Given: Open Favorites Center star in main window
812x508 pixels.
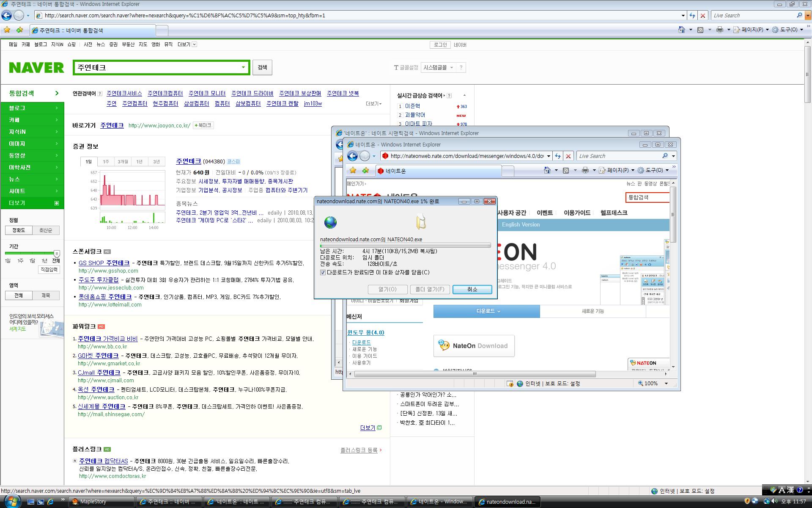Looking at the screenshot, I should click(7, 30).
